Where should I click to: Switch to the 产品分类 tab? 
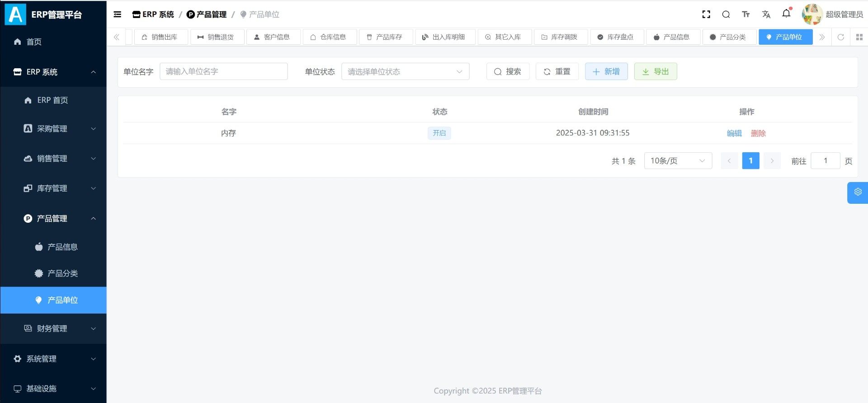pyautogui.click(x=729, y=37)
